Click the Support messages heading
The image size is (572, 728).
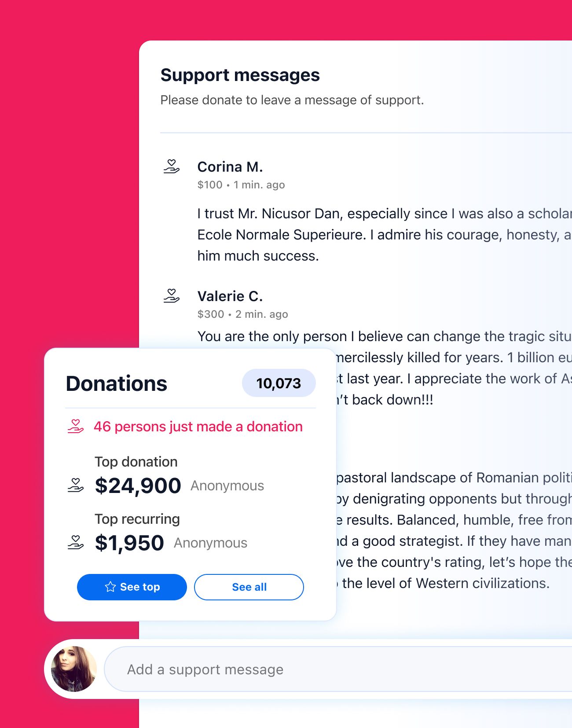pos(240,74)
